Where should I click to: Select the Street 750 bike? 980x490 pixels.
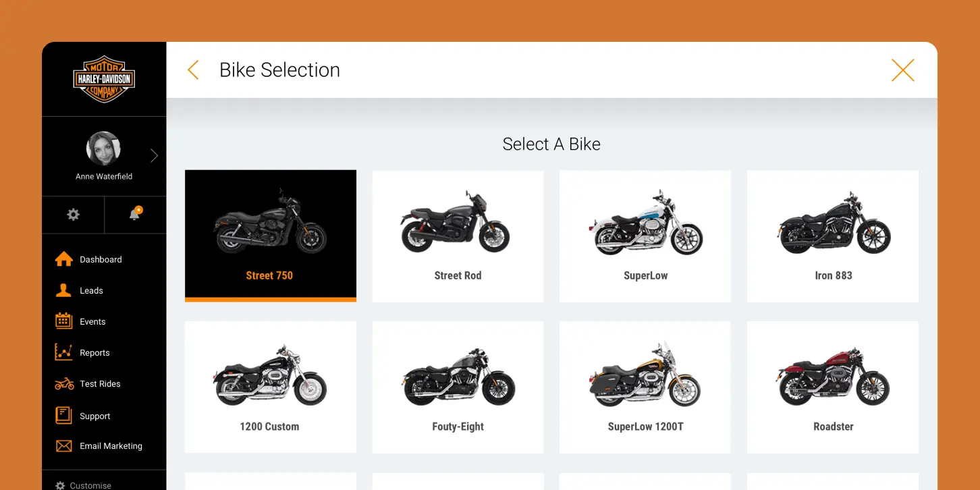270,236
